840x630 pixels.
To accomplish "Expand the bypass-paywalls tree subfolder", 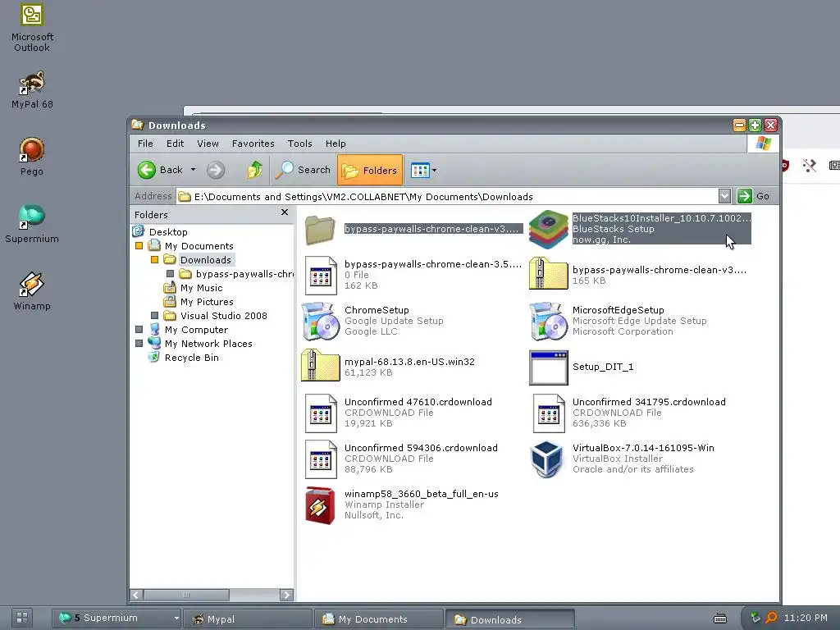I will 170,274.
